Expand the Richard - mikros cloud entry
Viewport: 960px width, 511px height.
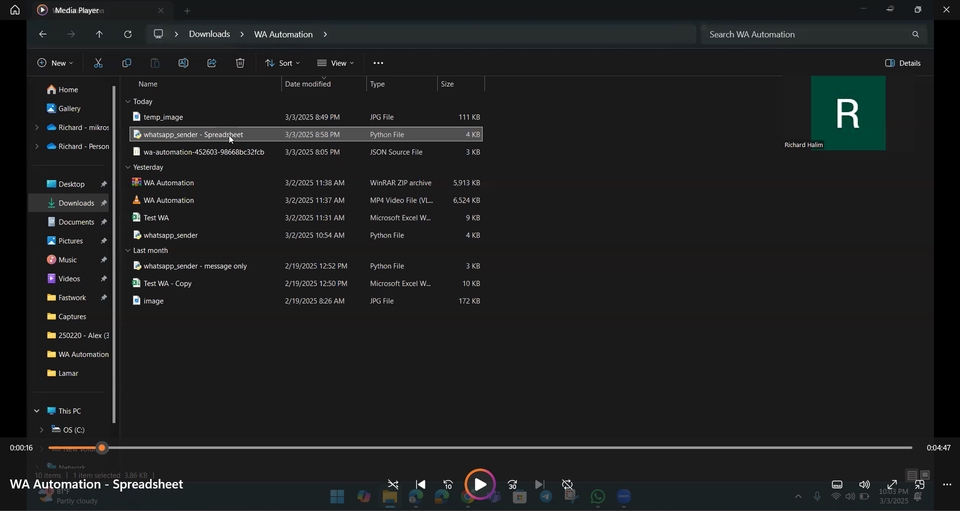pos(37,127)
